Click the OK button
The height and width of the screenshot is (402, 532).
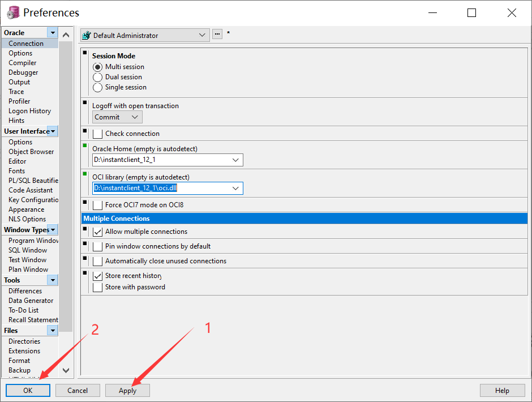[28, 391]
